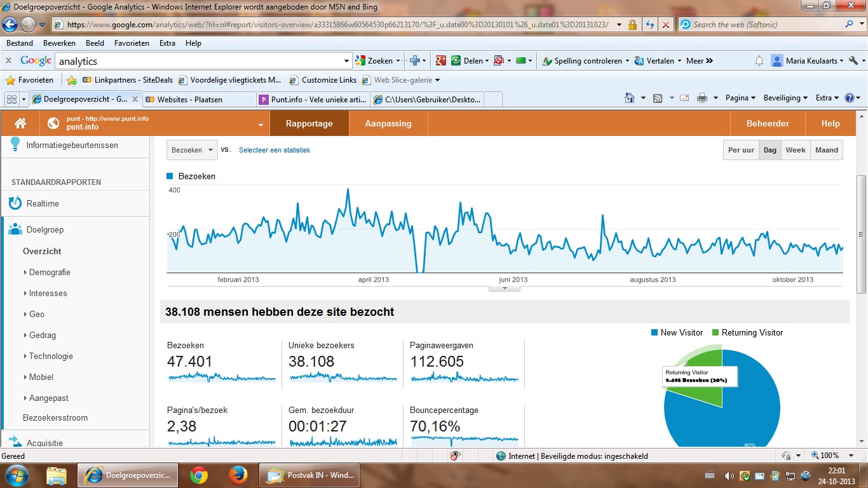Image resolution: width=868 pixels, height=488 pixels.
Task: Click the green Returning Visitor legend square
Action: 715,332
